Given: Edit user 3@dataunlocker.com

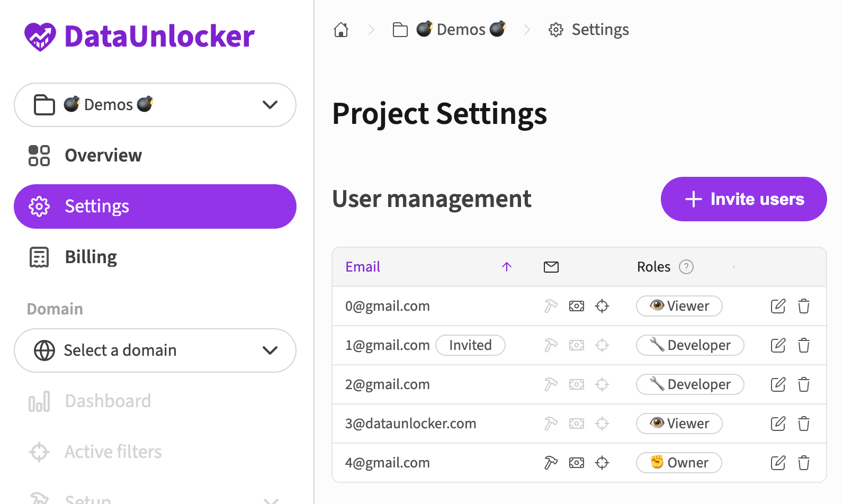Looking at the screenshot, I should (x=778, y=424).
